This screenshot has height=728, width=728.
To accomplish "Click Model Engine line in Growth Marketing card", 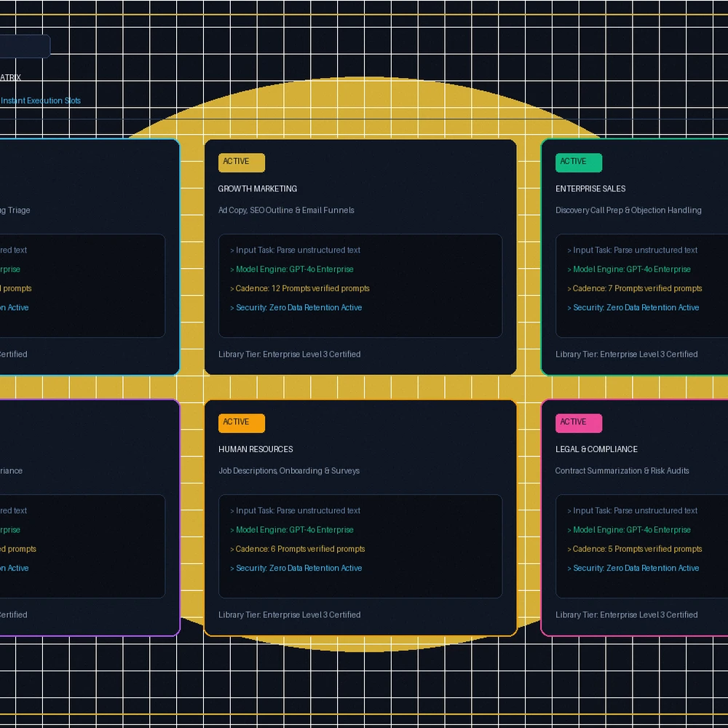I will click(x=292, y=269).
